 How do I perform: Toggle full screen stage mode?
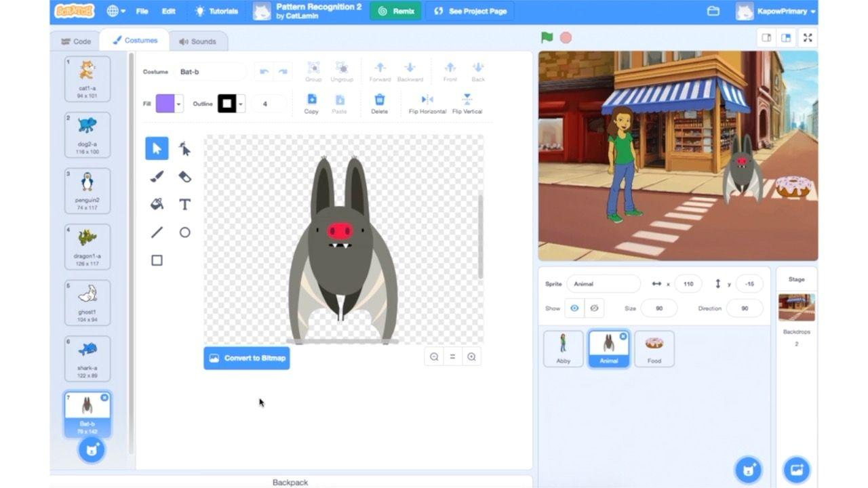tap(808, 38)
